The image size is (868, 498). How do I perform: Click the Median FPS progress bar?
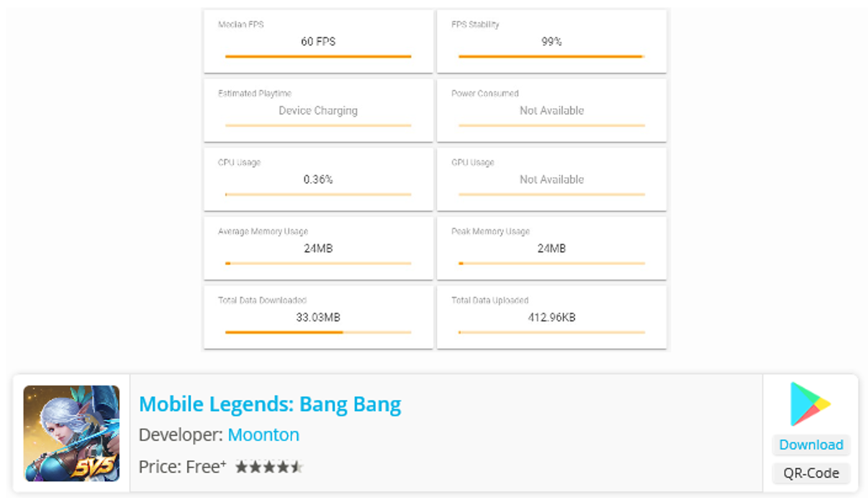pos(317,56)
